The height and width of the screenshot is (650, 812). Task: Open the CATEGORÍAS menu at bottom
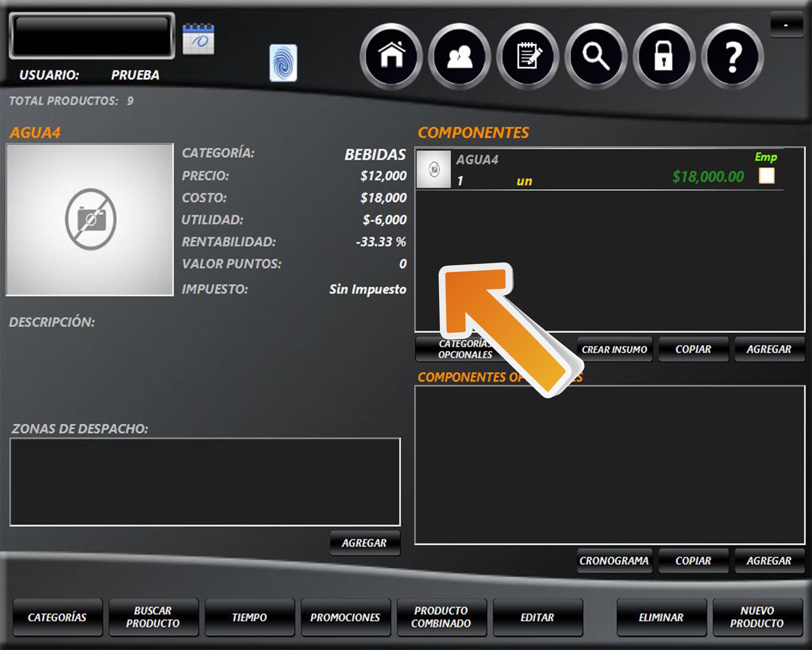coord(57,617)
